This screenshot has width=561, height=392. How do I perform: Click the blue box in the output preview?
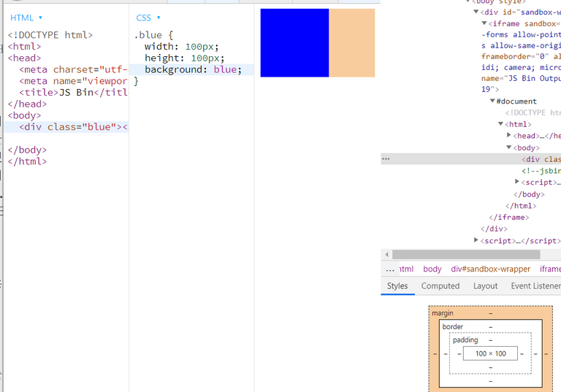click(x=294, y=43)
